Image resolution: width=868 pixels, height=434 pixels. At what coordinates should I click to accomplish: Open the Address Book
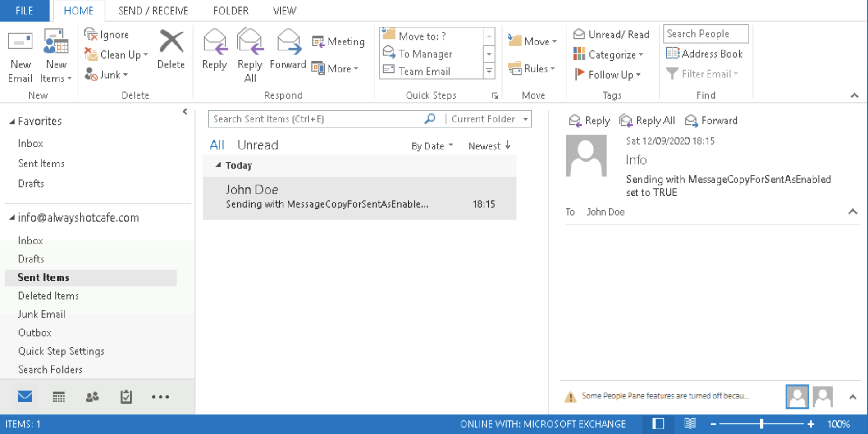click(704, 54)
